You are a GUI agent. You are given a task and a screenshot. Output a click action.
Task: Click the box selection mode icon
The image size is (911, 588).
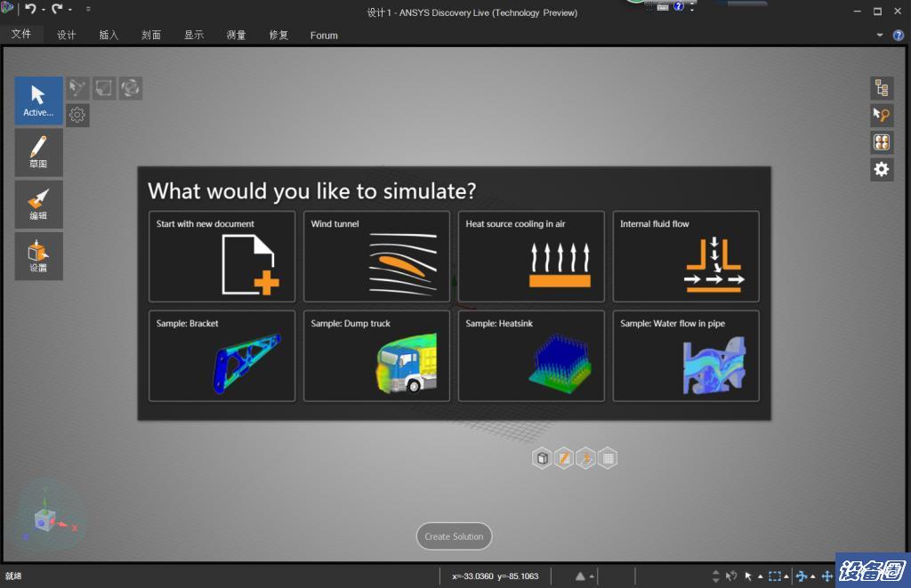[x=104, y=88]
